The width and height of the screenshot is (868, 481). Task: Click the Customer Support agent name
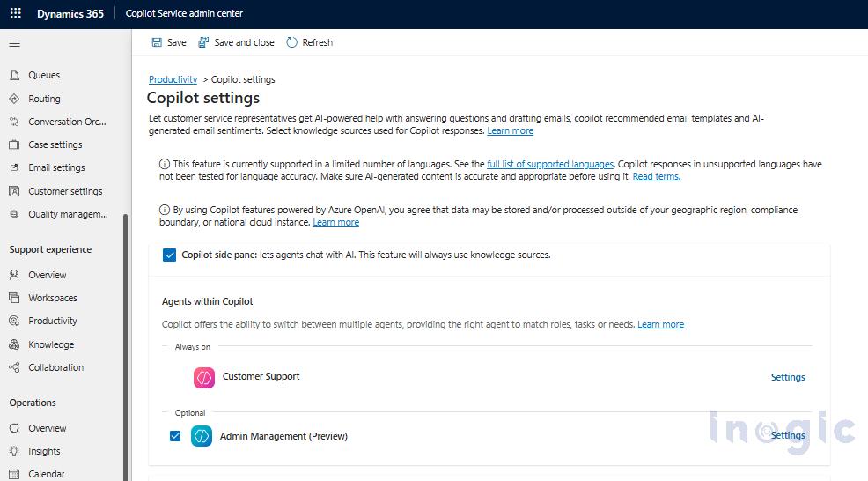(261, 376)
